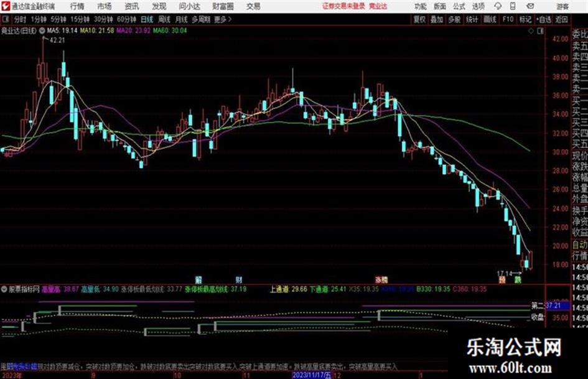The image size is (588, 379).
Task: Click the 17.14 low price label
Action: pyautogui.click(x=505, y=274)
